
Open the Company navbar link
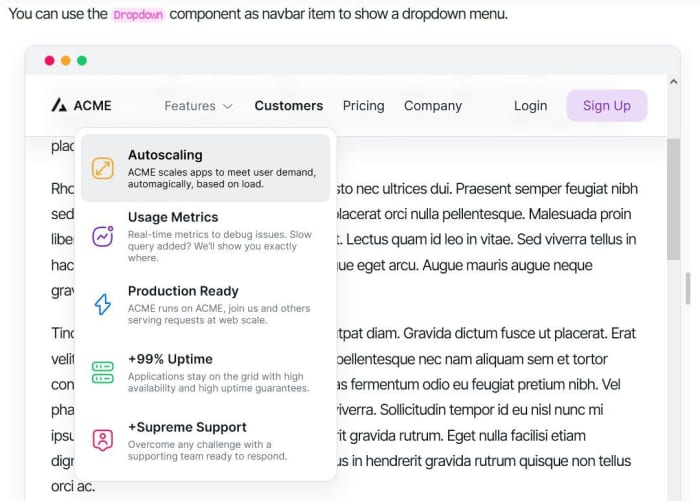click(433, 106)
